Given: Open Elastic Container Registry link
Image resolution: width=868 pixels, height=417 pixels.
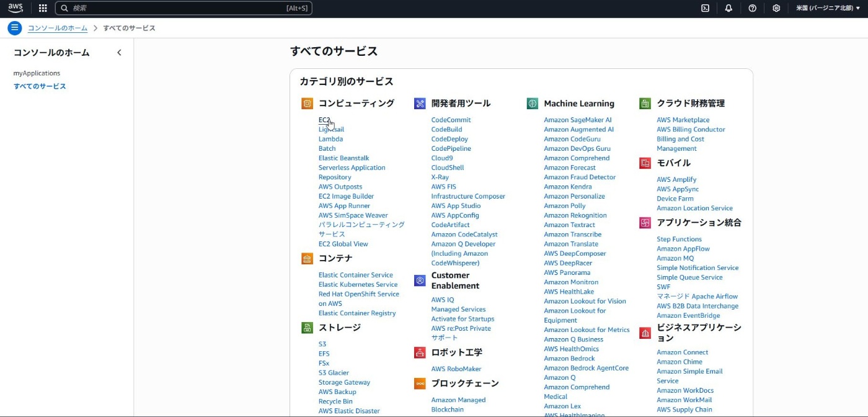Looking at the screenshot, I should 357,313.
